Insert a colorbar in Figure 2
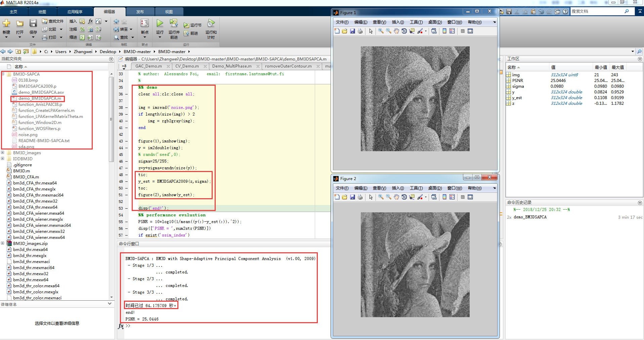The height and width of the screenshot is (340, 644). point(444,197)
